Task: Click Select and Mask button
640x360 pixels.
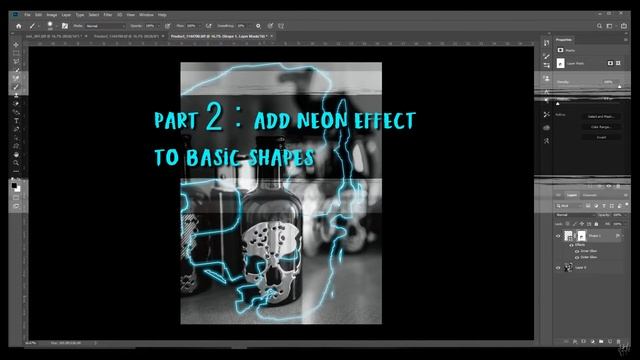Action: pyautogui.click(x=601, y=116)
